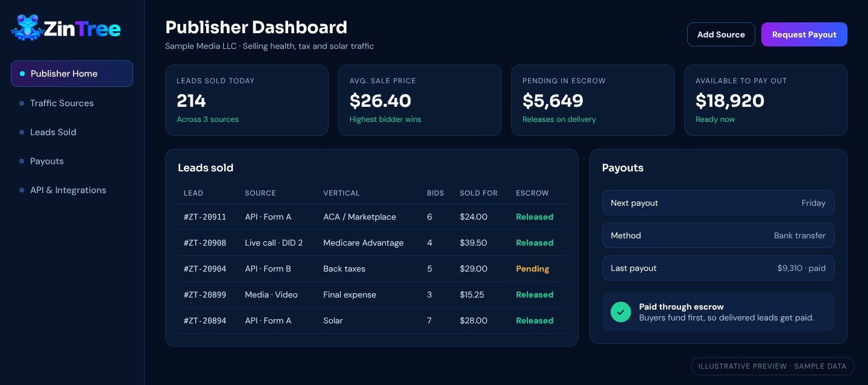Select the Pending in Escrow card
This screenshot has height=385, width=868.
593,100
